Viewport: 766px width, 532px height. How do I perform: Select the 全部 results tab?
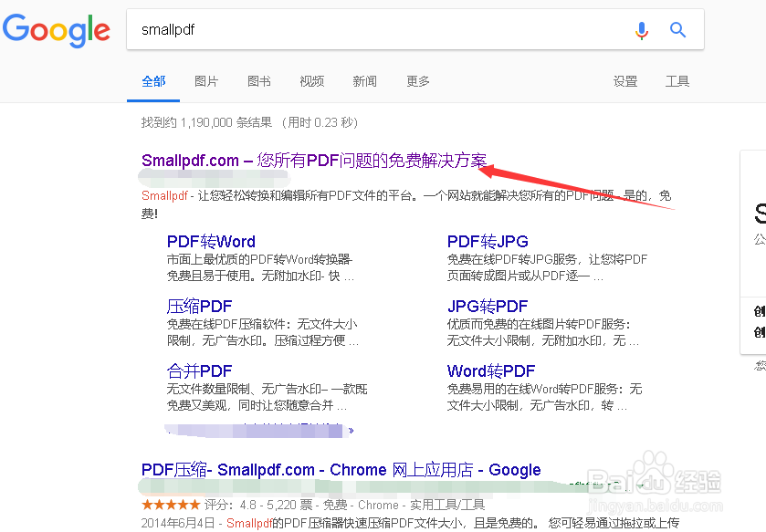tap(153, 81)
